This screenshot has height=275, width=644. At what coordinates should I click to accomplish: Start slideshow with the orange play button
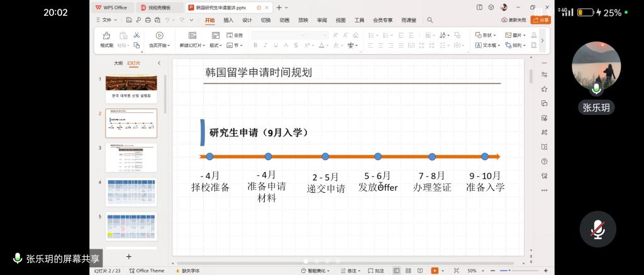pos(435,271)
